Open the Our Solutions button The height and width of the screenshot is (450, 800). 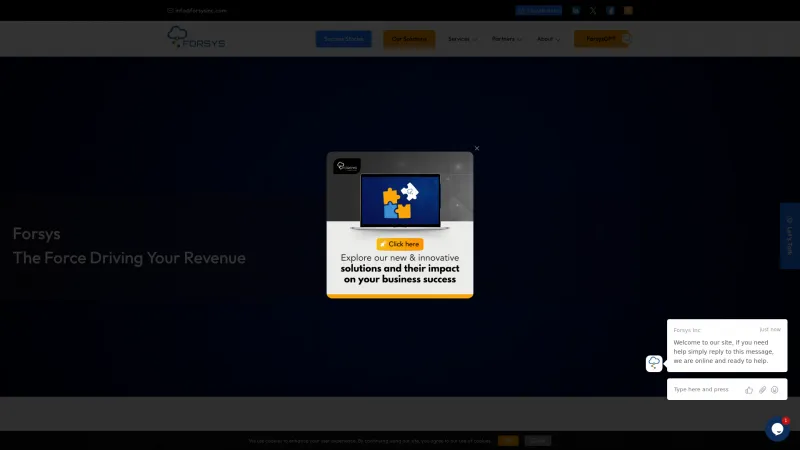tap(409, 39)
